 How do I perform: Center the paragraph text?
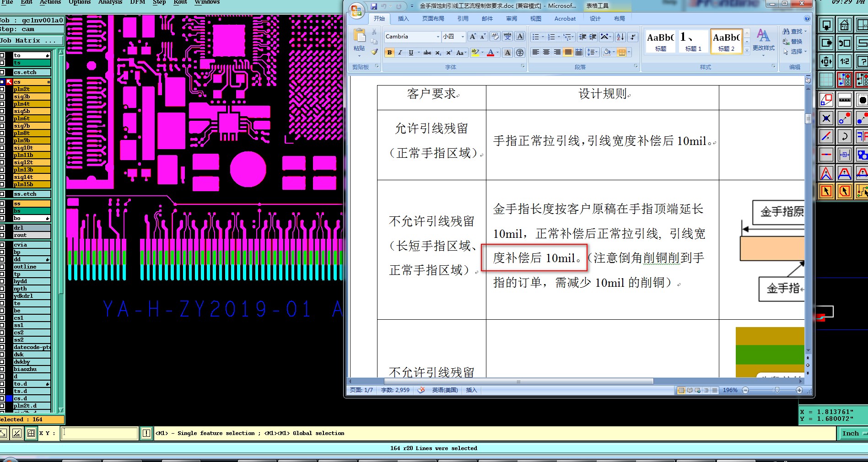[546, 53]
